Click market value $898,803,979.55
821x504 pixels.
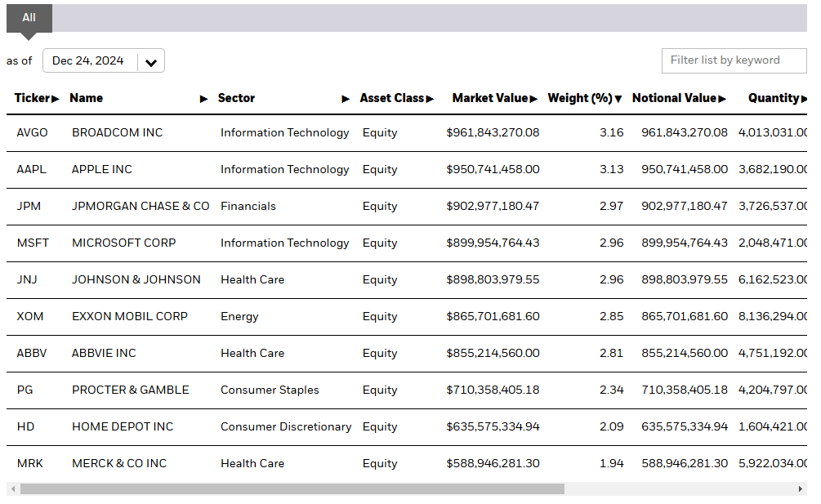[x=493, y=280]
